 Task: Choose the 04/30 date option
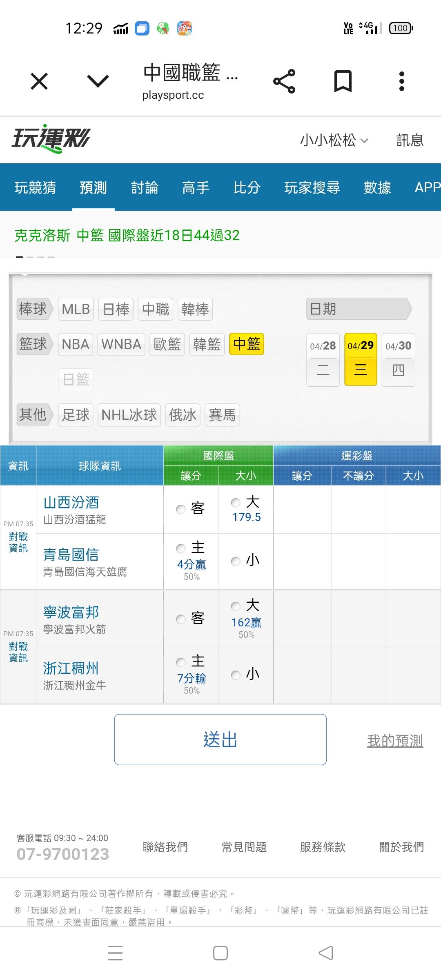click(398, 359)
